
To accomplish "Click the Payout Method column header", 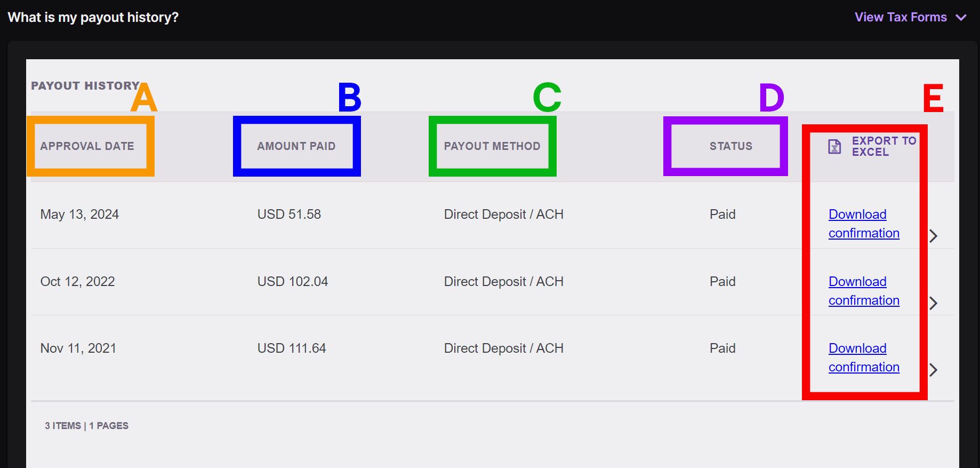I will (x=492, y=146).
